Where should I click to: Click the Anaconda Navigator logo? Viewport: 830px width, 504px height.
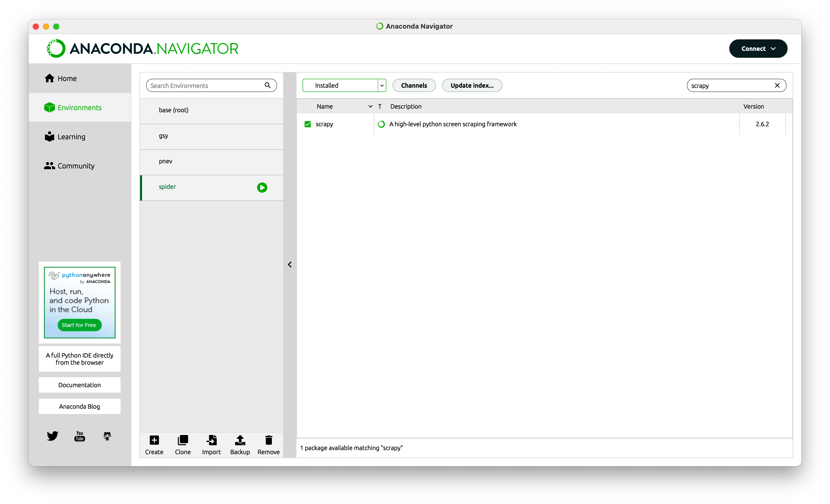[143, 49]
